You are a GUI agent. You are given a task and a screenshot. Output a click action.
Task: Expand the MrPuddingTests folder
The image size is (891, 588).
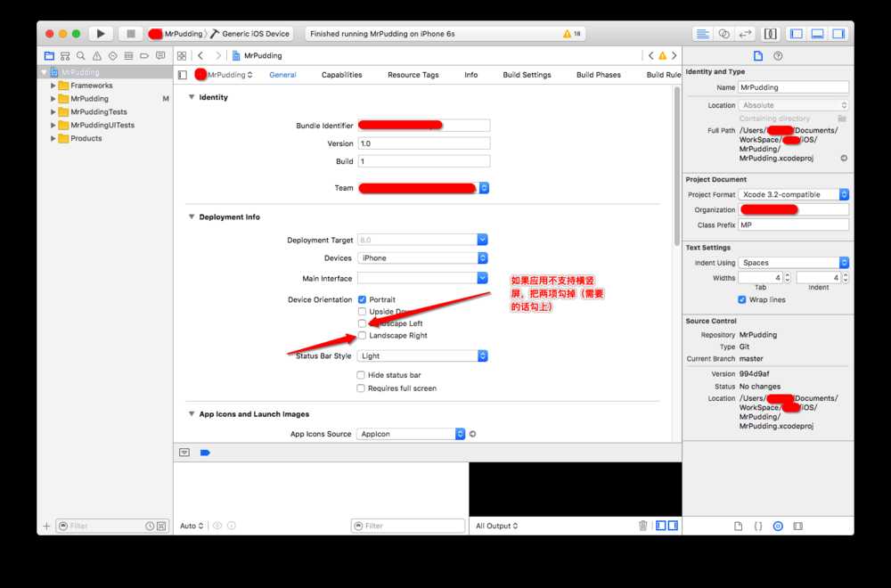tap(53, 112)
